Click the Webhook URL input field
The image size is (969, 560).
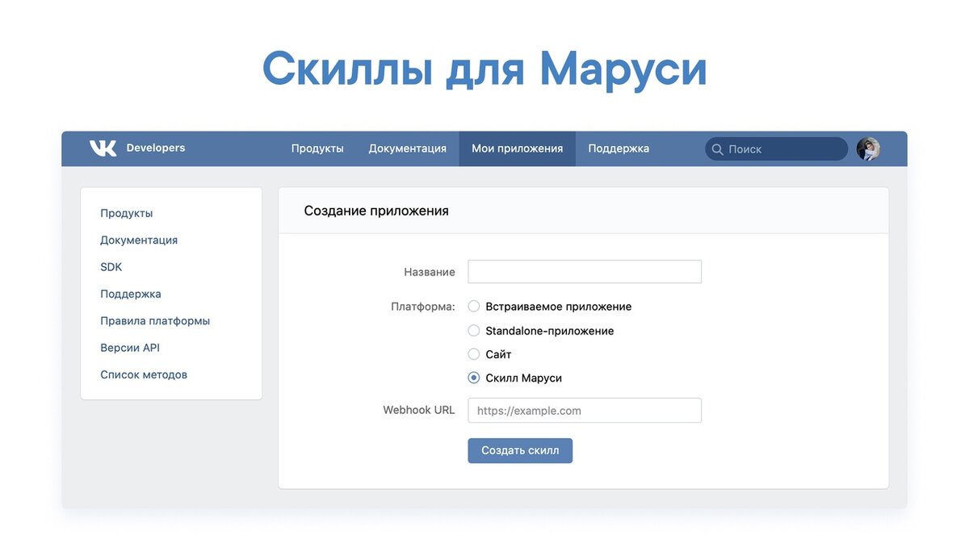pyautogui.click(x=585, y=410)
